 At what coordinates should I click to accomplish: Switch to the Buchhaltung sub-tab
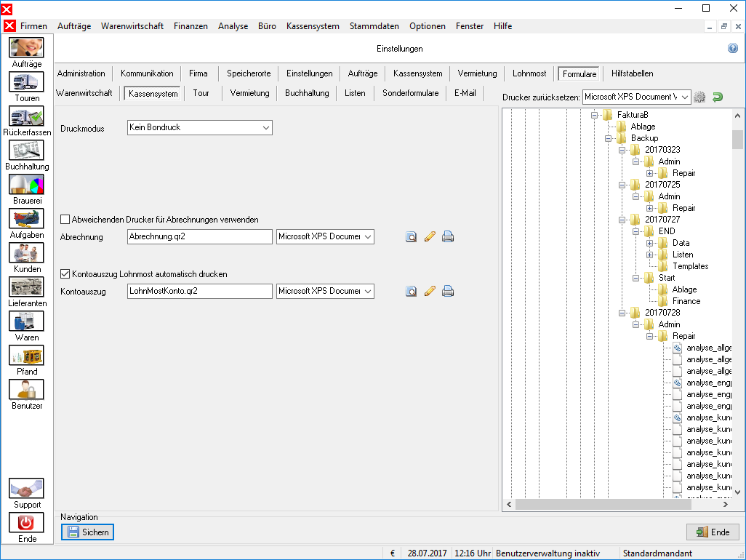pyautogui.click(x=307, y=93)
